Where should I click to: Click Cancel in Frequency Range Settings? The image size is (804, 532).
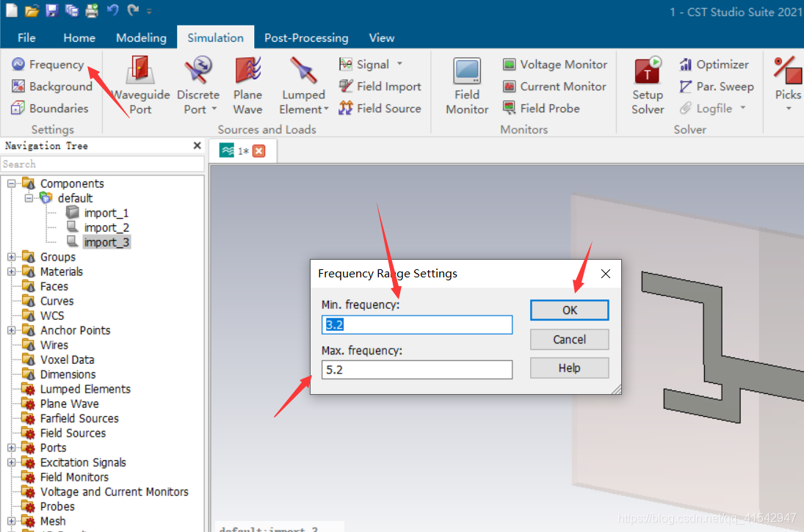pos(569,339)
